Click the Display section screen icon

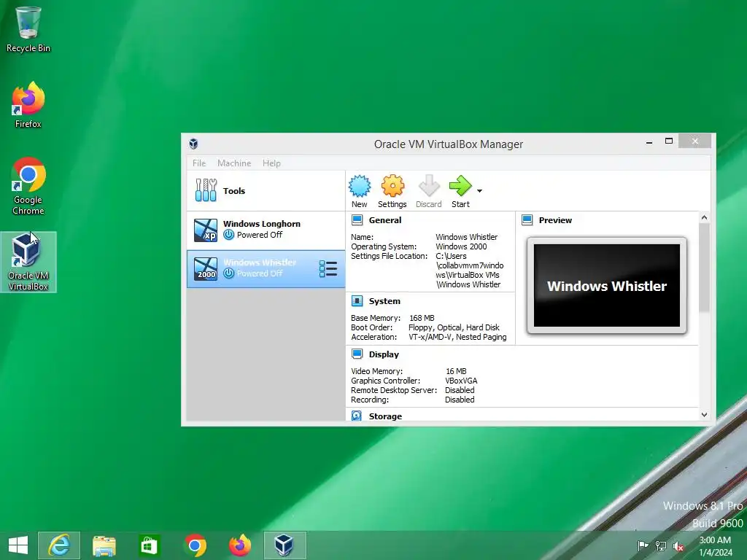point(357,354)
